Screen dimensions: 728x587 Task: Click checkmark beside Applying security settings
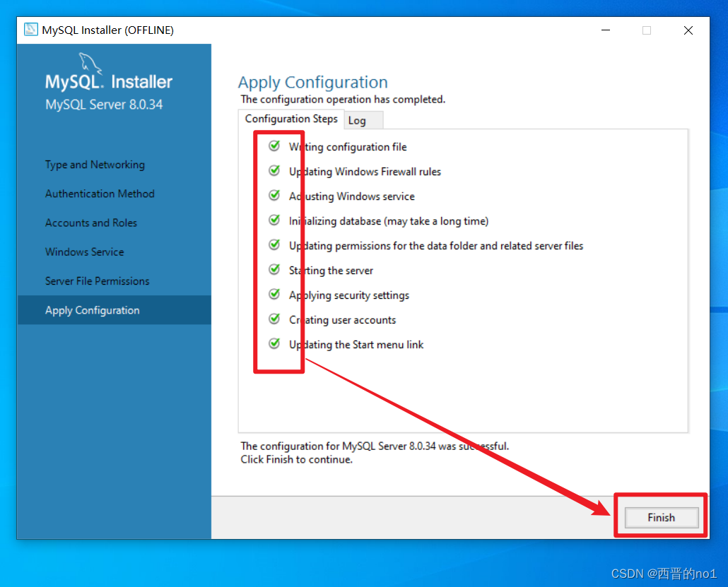click(274, 294)
